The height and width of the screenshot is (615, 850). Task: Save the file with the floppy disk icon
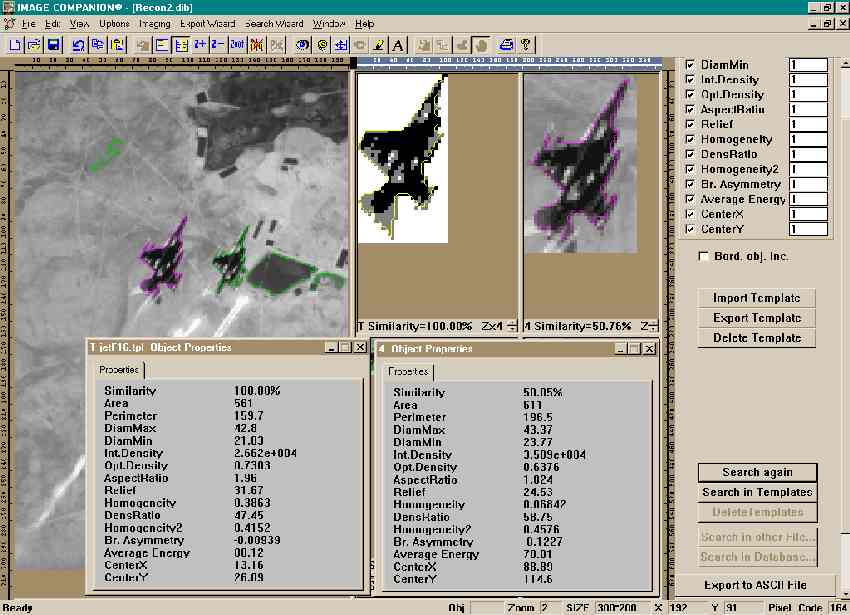(53, 44)
